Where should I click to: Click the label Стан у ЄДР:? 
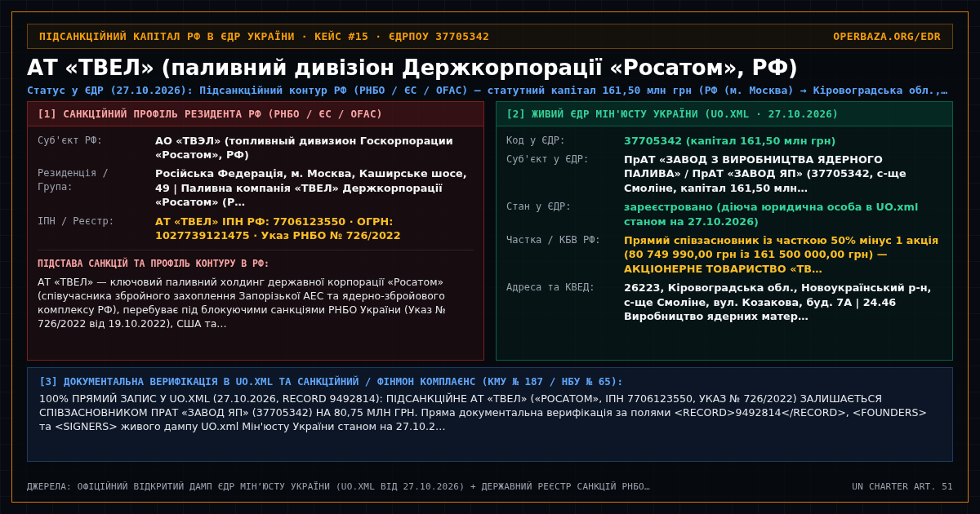click(539, 206)
